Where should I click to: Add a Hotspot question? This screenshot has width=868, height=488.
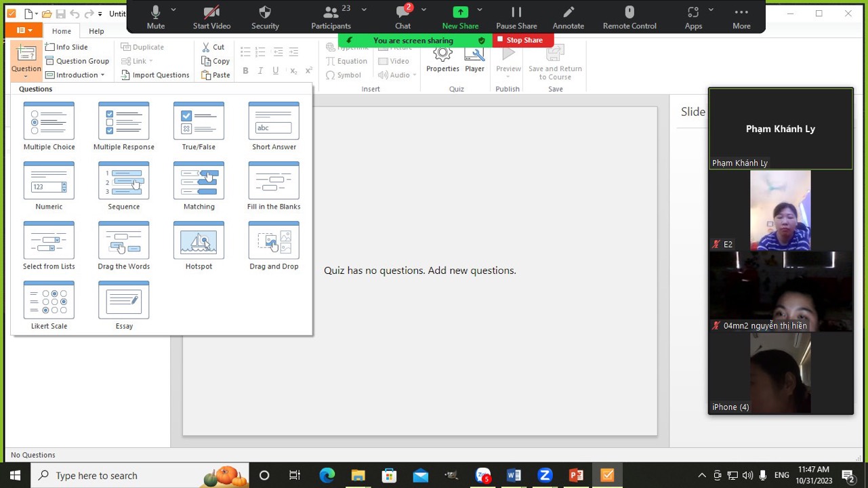pyautogui.click(x=199, y=245)
